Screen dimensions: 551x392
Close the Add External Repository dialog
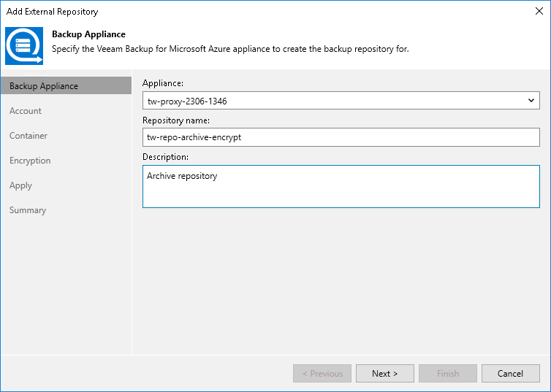coord(539,11)
